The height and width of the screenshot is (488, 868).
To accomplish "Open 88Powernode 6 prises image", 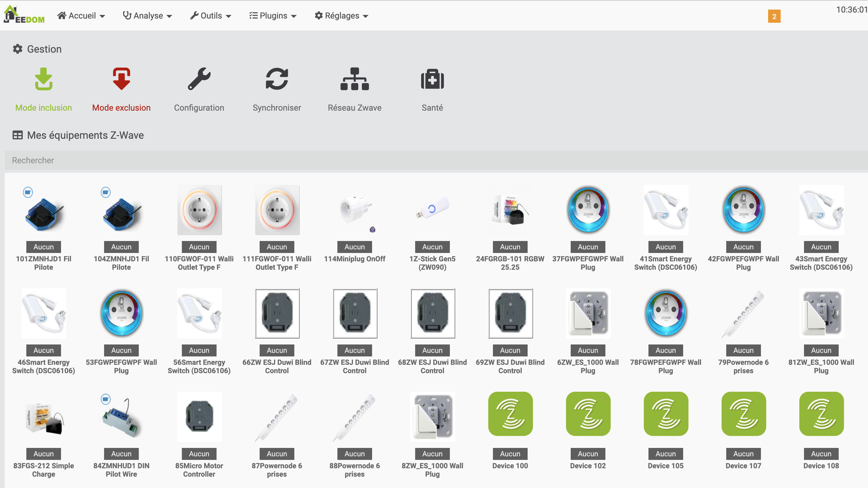I will (x=355, y=417).
